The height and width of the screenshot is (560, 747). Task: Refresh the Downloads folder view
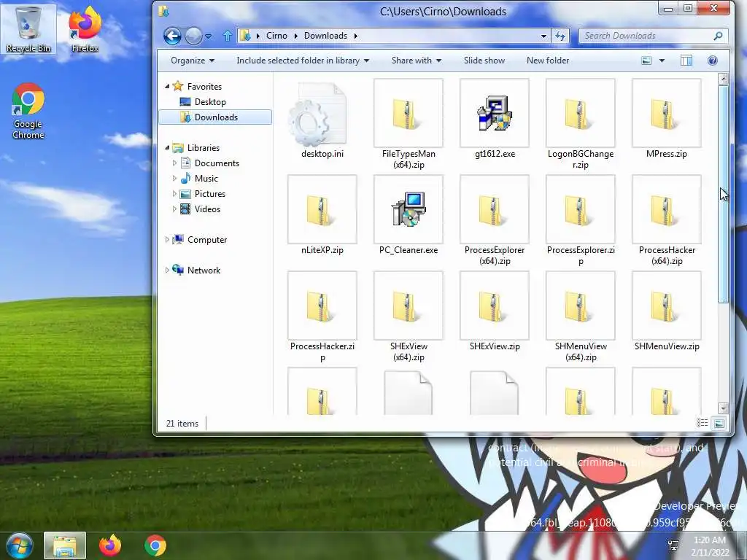pyautogui.click(x=560, y=36)
